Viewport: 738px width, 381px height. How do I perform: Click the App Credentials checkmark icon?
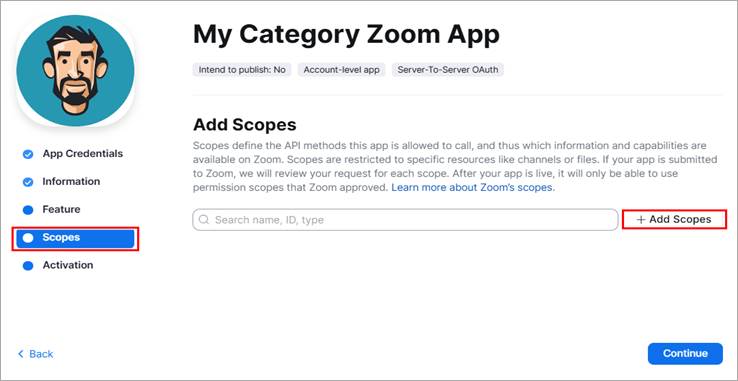tap(28, 154)
